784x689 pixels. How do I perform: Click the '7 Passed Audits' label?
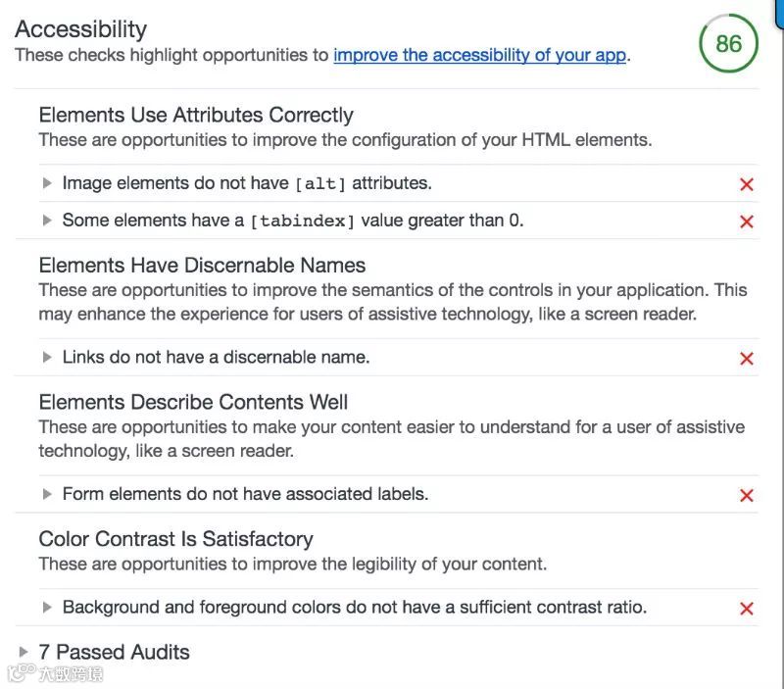pos(114,652)
